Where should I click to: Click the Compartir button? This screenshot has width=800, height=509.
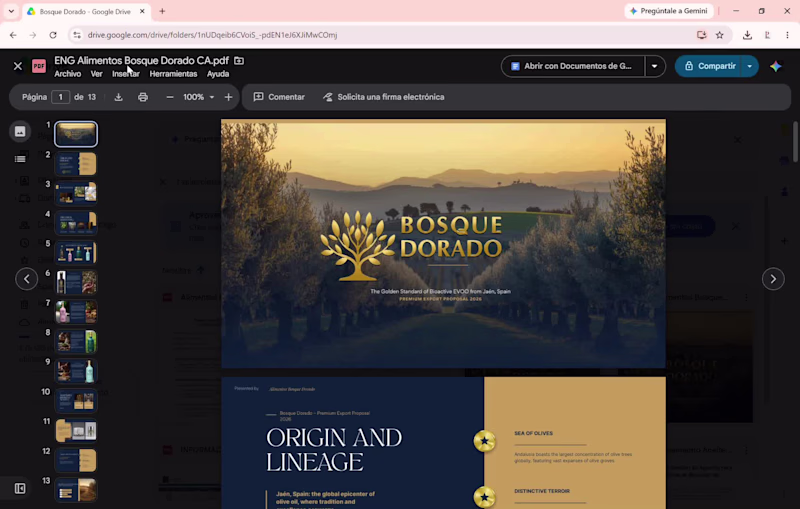710,66
